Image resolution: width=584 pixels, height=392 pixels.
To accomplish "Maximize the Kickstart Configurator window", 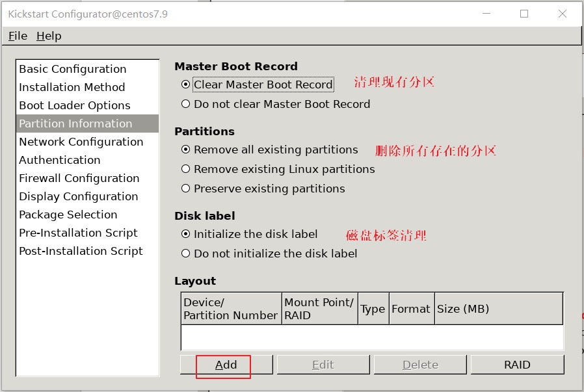I will pos(524,14).
